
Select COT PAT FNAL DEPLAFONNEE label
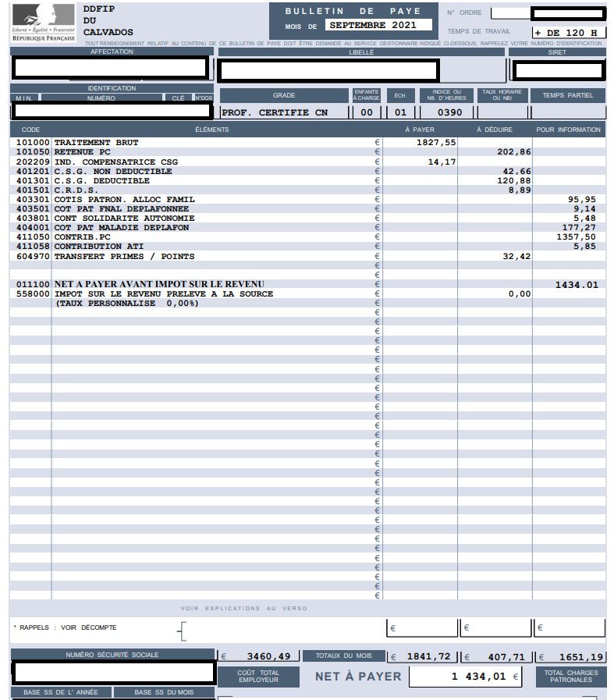pos(122,208)
